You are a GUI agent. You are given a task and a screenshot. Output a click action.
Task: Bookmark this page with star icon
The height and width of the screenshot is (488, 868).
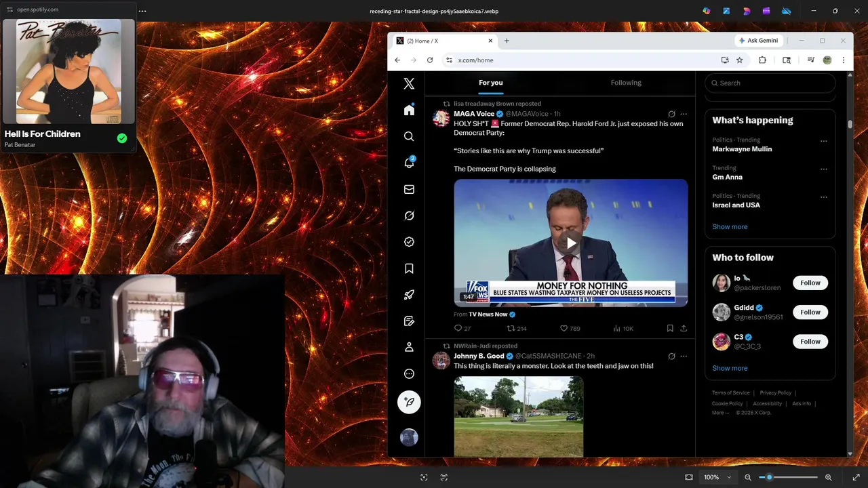click(x=739, y=60)
